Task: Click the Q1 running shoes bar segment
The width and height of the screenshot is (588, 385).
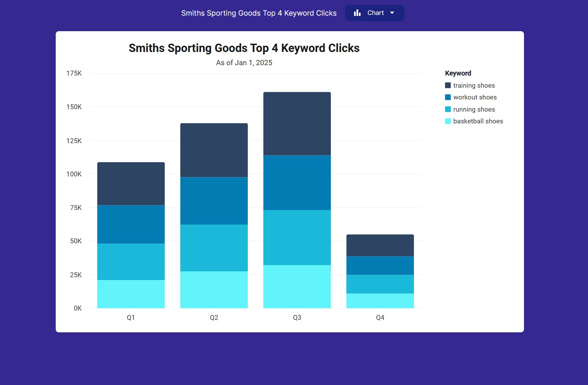Action: coord(131,262)
